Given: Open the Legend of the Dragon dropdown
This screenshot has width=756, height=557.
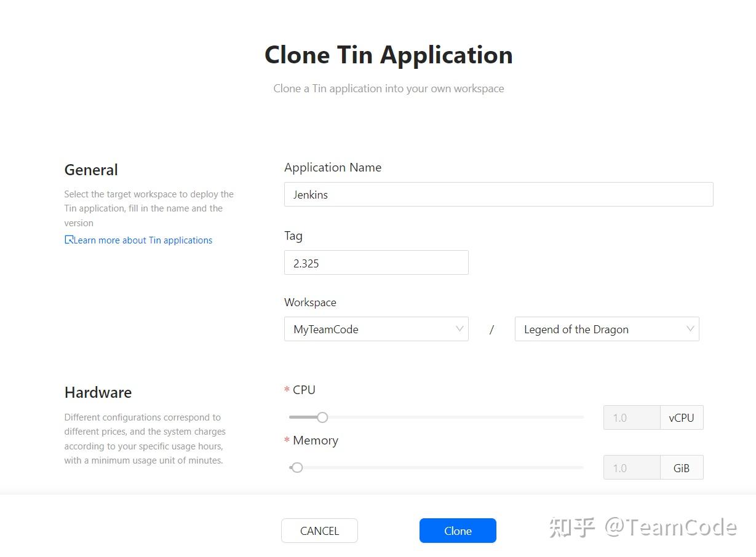Looking at the screenshot, I should click(x=607, y=329).
